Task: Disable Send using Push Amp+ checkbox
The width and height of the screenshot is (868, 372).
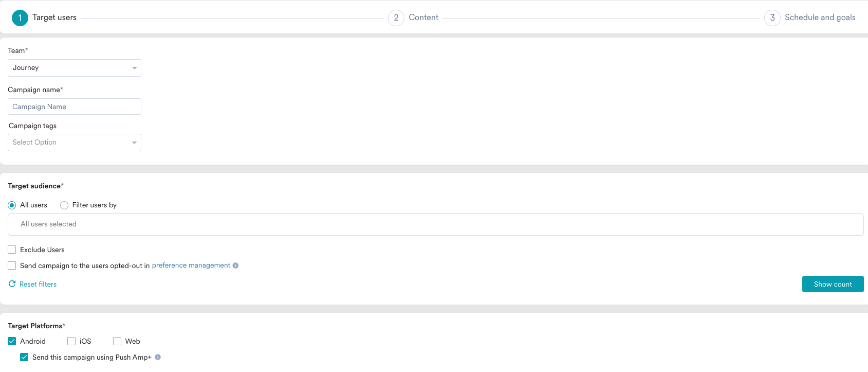Action: click(24, 357)
